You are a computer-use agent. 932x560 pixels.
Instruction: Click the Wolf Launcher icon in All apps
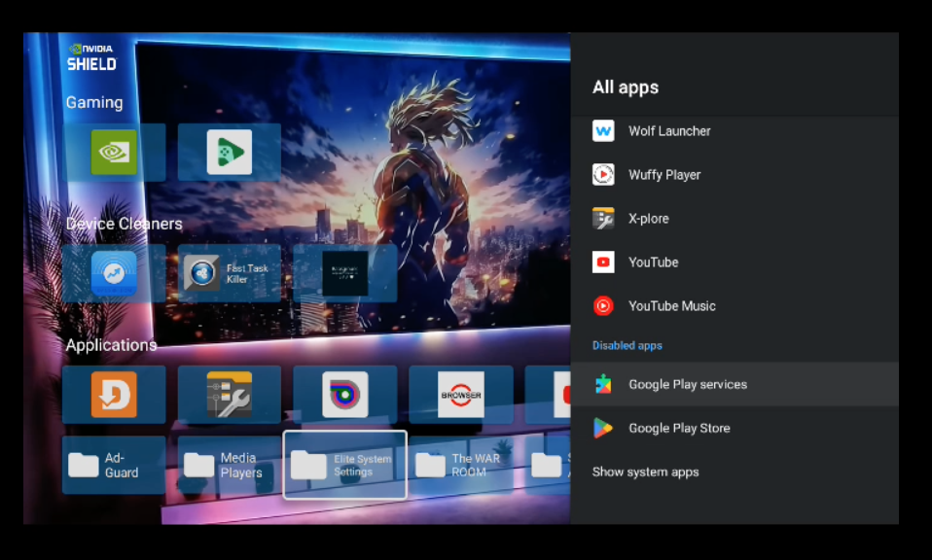pos(603,130)
